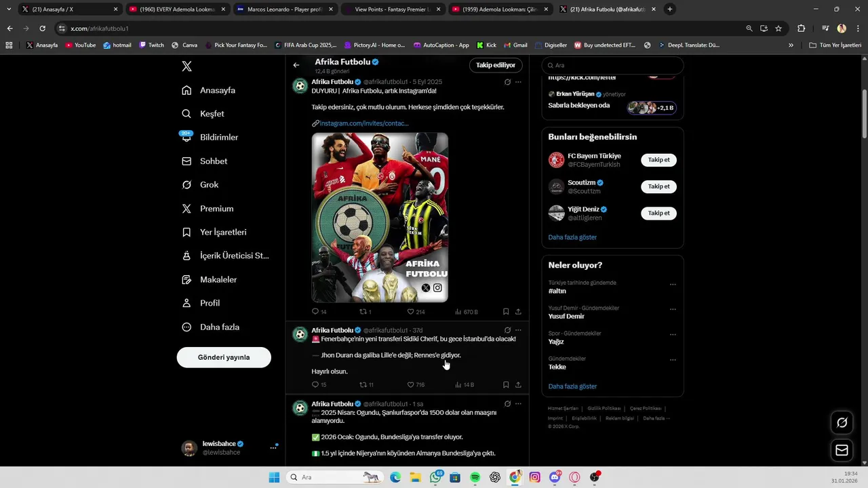Bookmark Sidiki Cherif transfer post

pyautogui.click(x=506, y=384)
